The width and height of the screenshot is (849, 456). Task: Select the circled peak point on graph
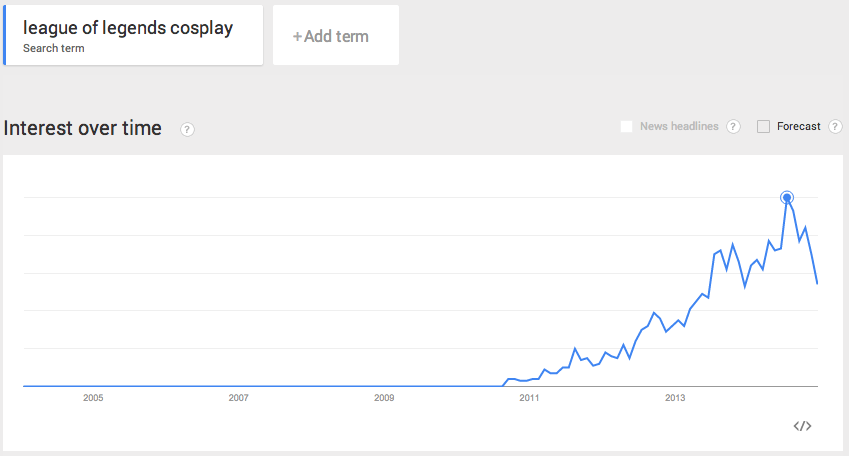(x=787, y=198)
